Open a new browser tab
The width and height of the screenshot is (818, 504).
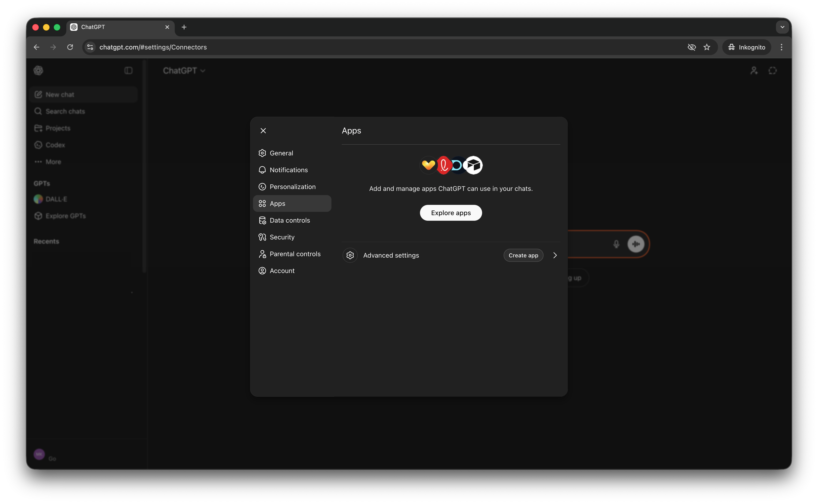[x=184, y=27]
